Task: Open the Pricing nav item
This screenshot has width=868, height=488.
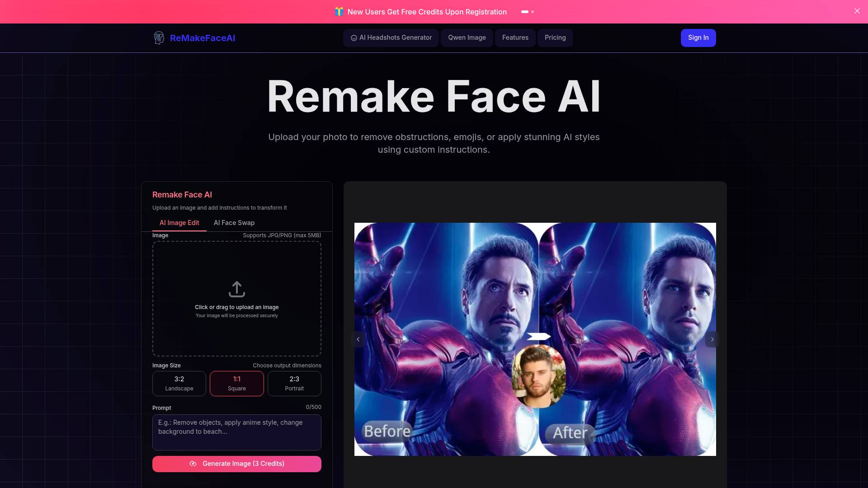Action: pos(555,38)
